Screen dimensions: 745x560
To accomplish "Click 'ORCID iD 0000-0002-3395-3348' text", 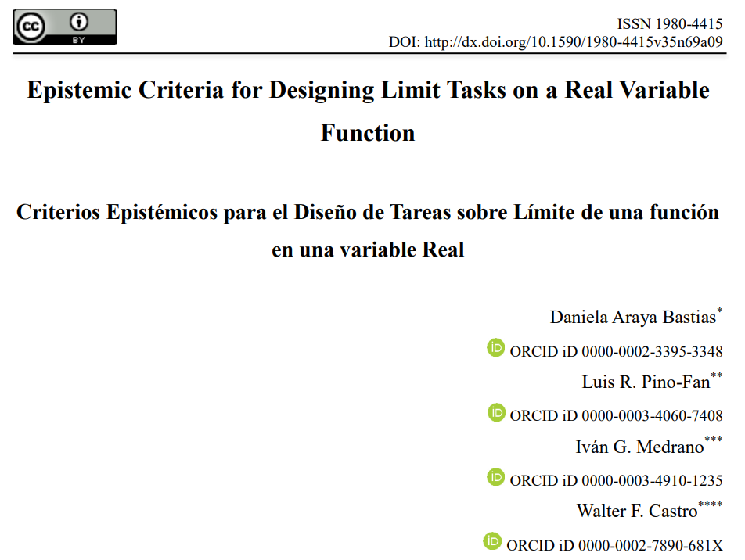I will click(x=616, y=351).
